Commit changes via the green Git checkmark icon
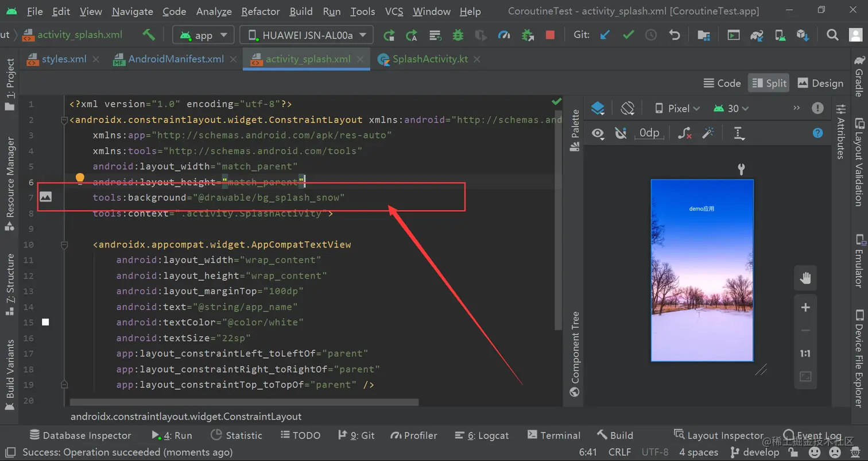 point(627,35)
